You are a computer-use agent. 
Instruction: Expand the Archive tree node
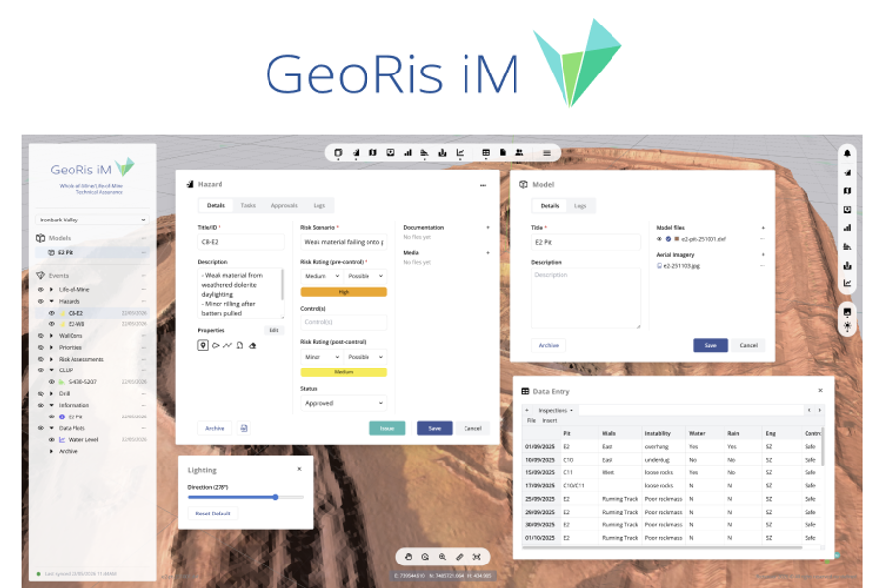(51, 451)
